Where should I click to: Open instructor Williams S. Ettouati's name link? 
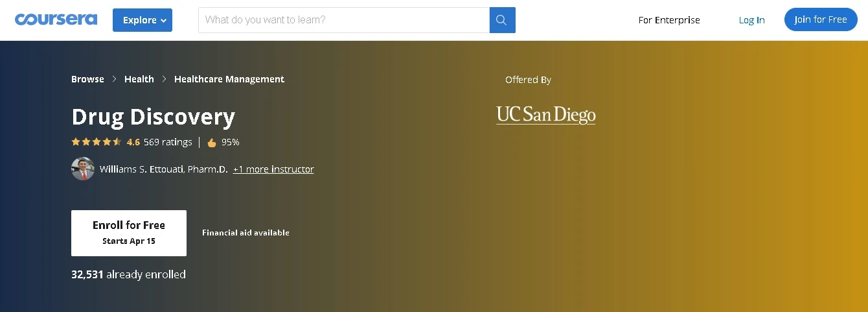click(x=164, y=169)
